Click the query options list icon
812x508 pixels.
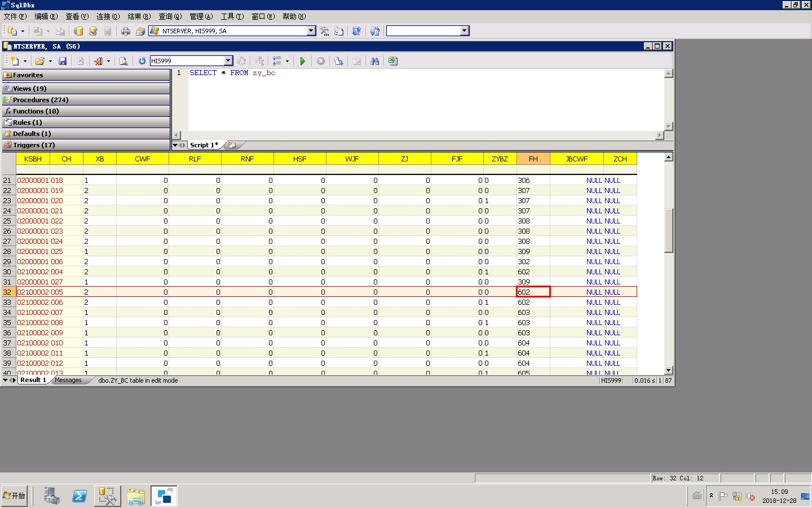277,61
